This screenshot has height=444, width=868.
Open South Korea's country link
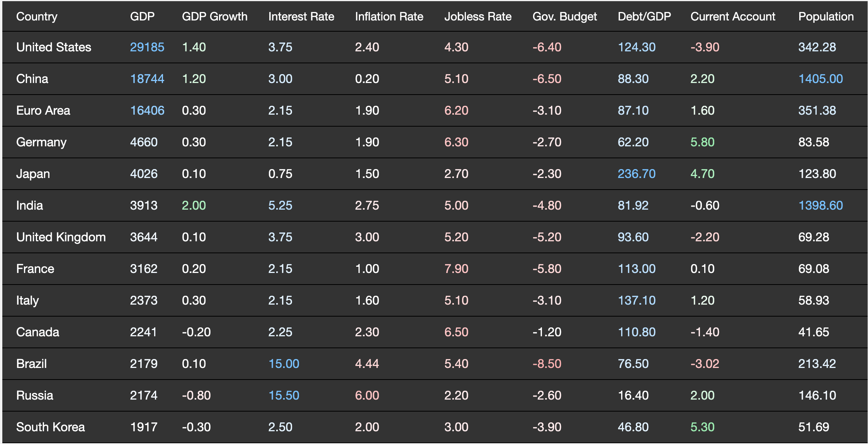pyautogui.click(x=51, y=427)
